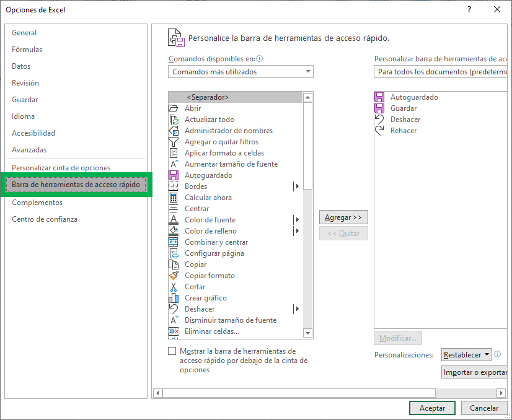Expand the Deshacer submenu arrow in commands list
The image size is (512, 420).
coord(297,308)
